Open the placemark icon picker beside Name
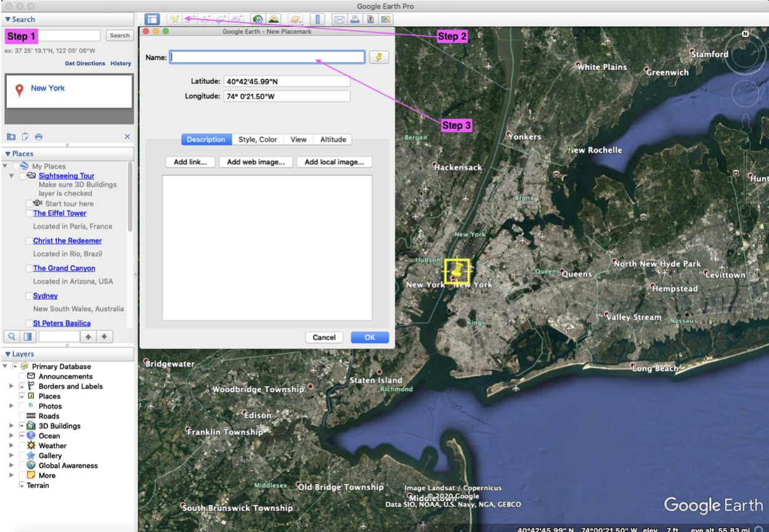Screen dimensions: 769x532 378,57
